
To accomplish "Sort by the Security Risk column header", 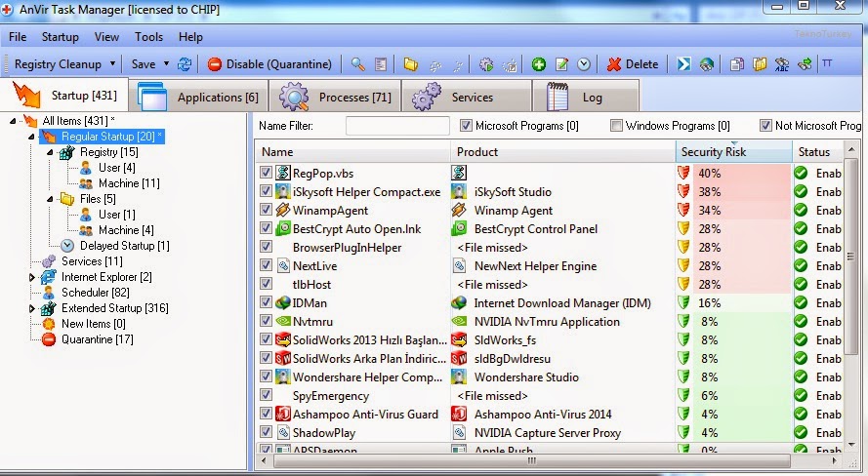I will click(734, 152).
